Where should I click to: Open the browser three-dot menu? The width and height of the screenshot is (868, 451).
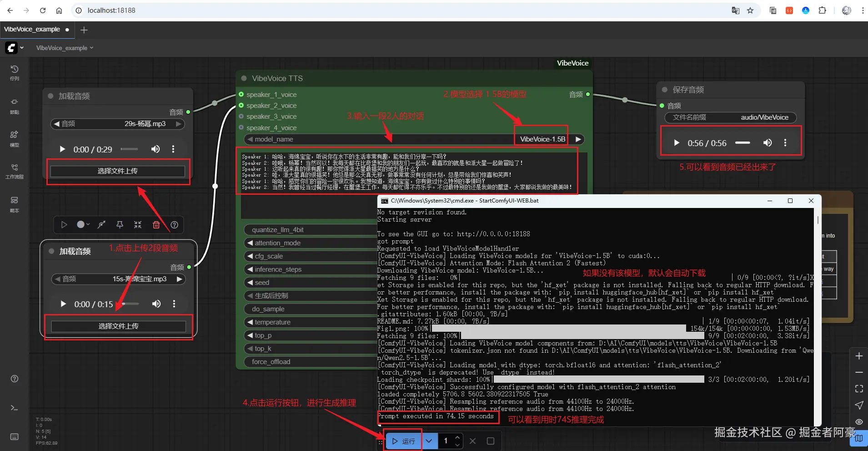pos(863,10)
